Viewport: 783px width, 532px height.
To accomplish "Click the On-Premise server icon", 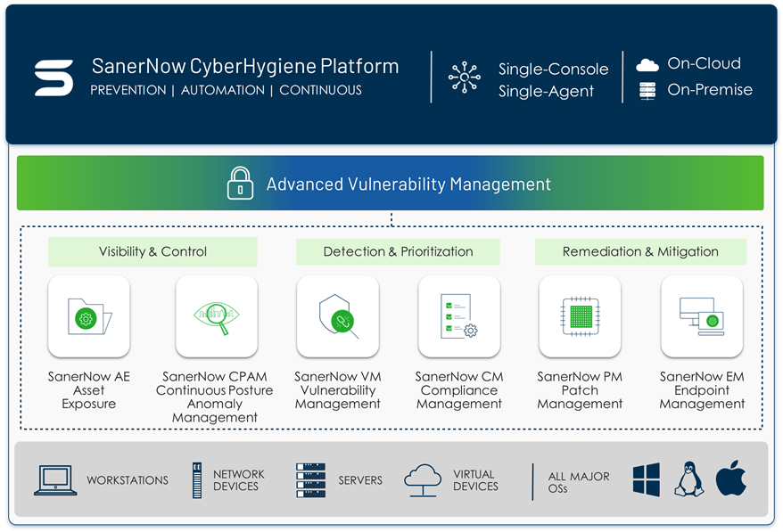I will click(647, 91).
